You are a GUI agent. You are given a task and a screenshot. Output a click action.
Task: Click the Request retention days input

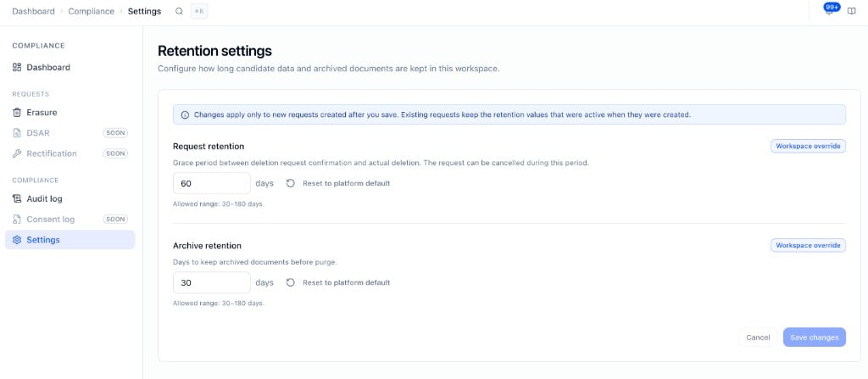click(211, 183)
